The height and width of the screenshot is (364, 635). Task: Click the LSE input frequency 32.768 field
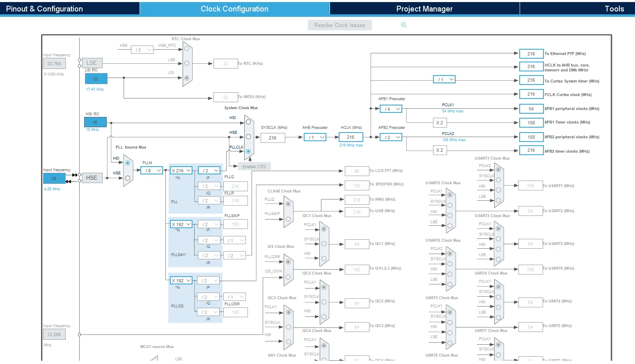(x=54, y=64)
